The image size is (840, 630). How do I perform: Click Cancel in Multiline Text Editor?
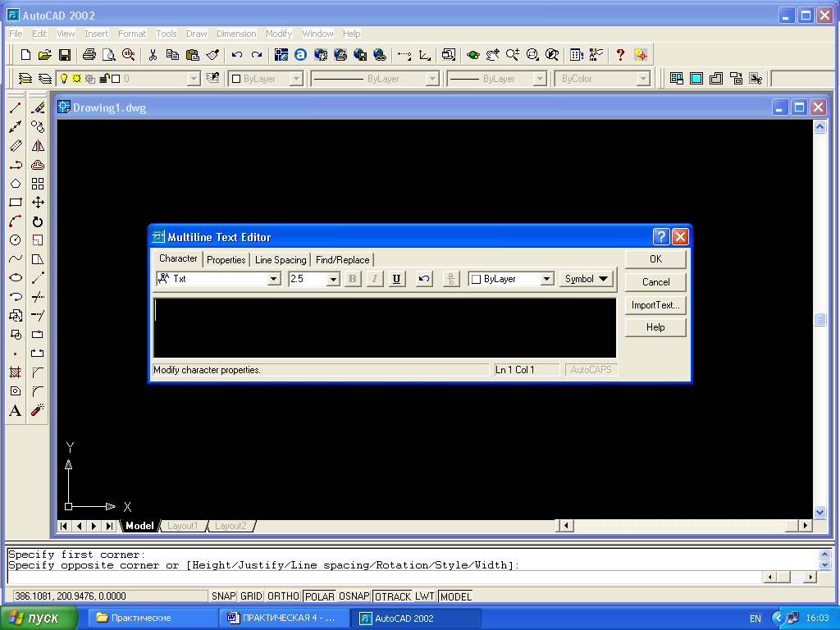(655, 282)
